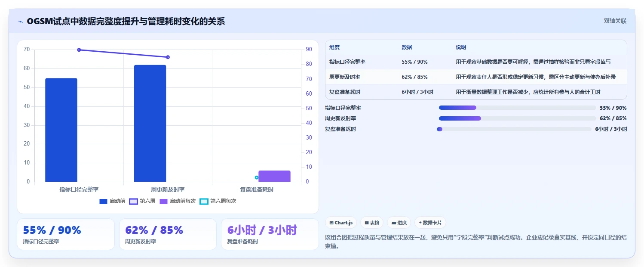Viewport: 644px width, 267px height.
Task: Click the 数据卡片 tag
Action: click(x=430, y=223)
